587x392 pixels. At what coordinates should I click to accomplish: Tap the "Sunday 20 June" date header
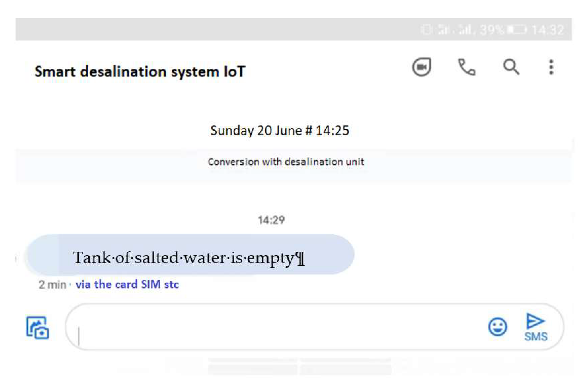pos(279,130)
